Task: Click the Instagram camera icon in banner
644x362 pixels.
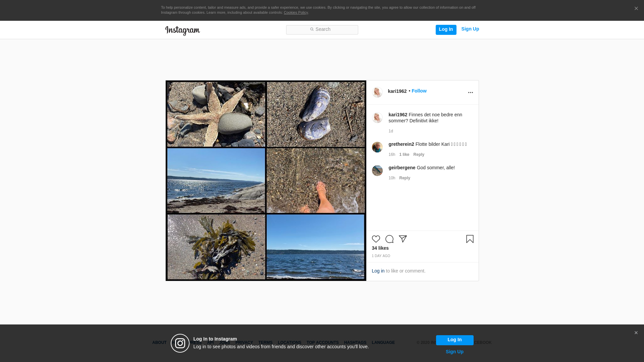Action: coord(180,343)
